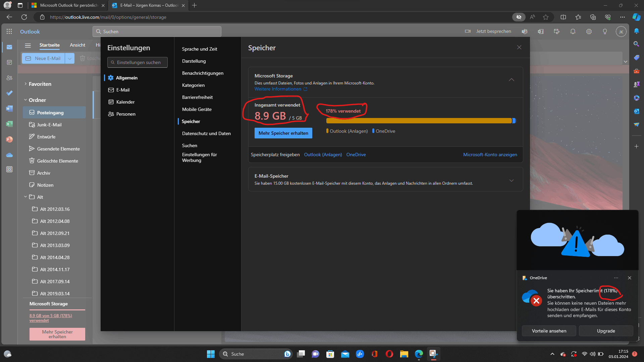Click the lightbulb tips icon
The width and height of the screenshot is (644, 362).
click(x=605, y=32)
